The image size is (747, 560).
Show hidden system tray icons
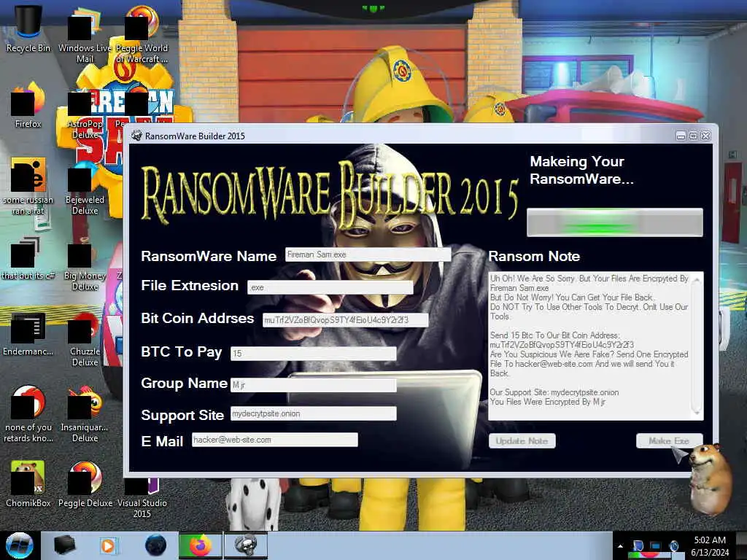click(x=620, y=546)
